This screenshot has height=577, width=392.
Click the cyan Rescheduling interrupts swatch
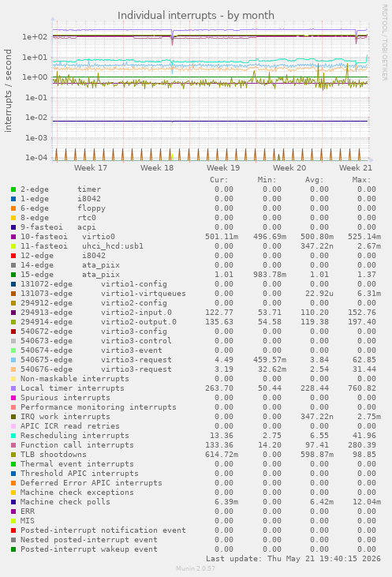pos(13,436)
